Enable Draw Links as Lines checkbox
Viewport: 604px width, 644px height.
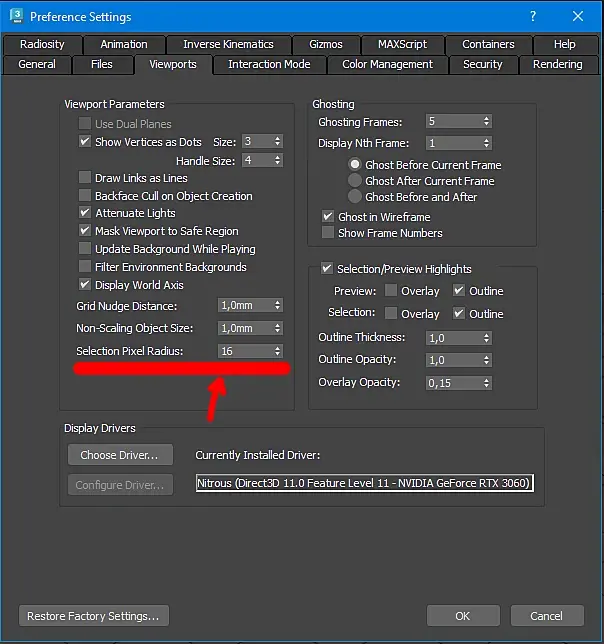coord(85,178)
